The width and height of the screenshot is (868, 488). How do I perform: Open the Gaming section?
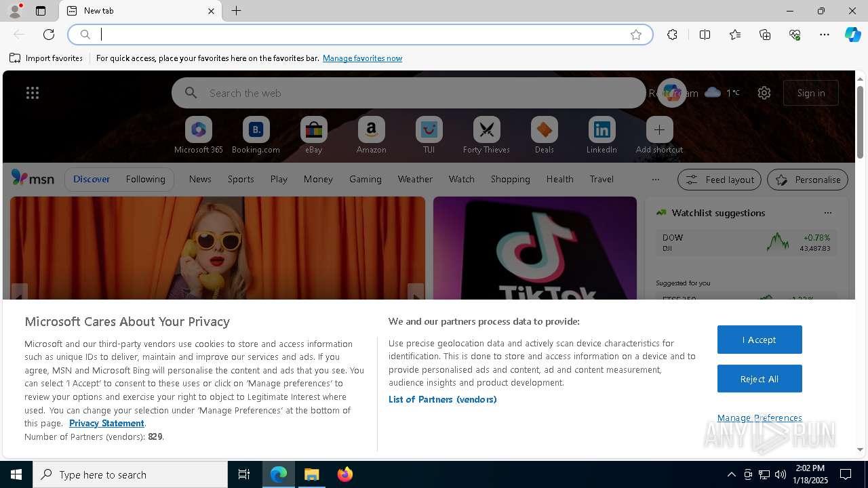[365, 179]
